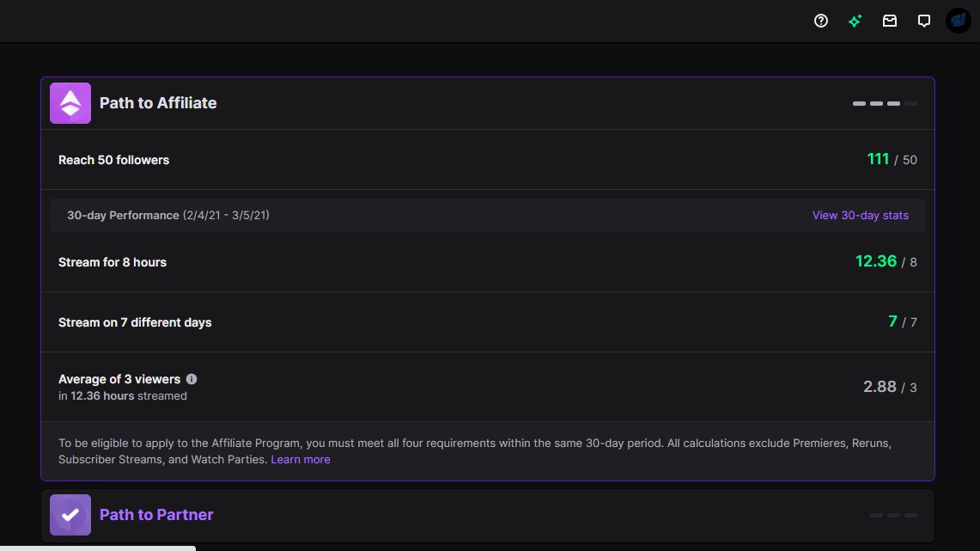Click the Path to Affiliate title
The width and height of the screenshot is (980, 551).
[x=158, y=103]
